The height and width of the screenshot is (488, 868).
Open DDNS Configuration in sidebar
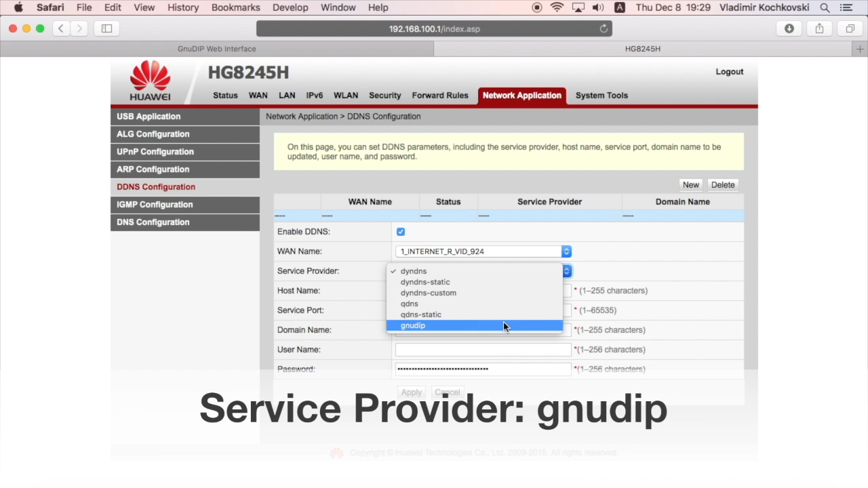[185, 187]
